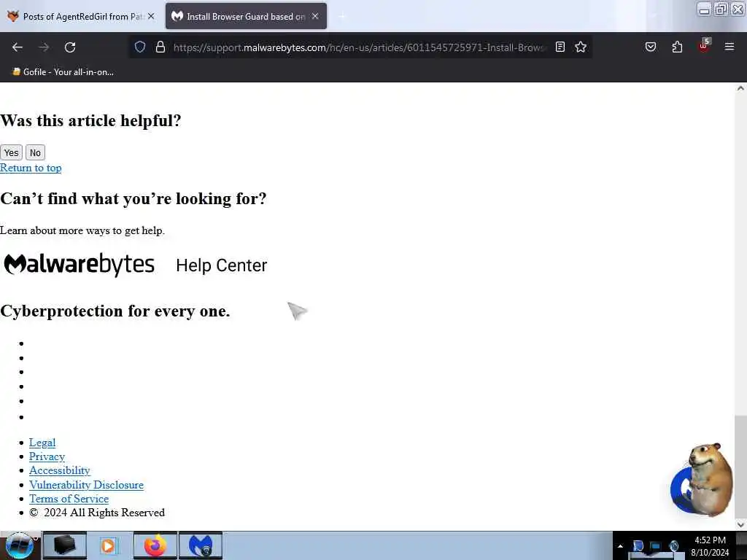Image resolution: width=747 pixels, height=560 pixels.
Task: Click the address bar URL field
Action: pyautogui.click(x=360, y=47)
